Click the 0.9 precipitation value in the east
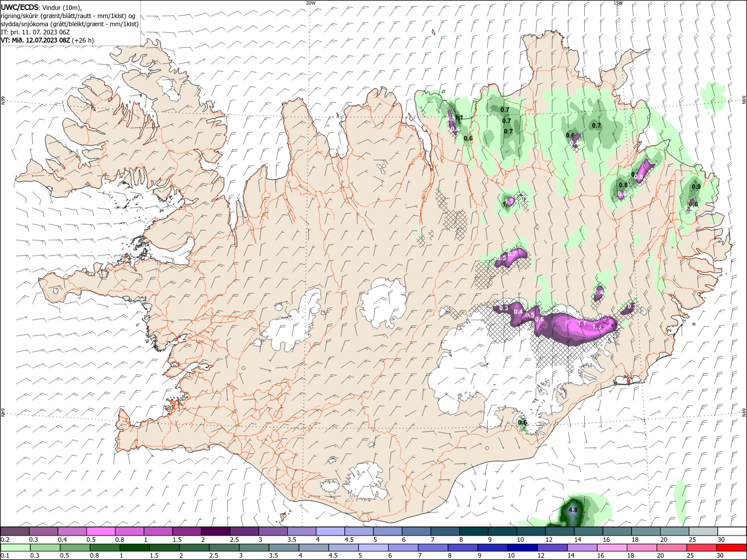The height and width of the screenshot is (560, 747). (696, 187)
